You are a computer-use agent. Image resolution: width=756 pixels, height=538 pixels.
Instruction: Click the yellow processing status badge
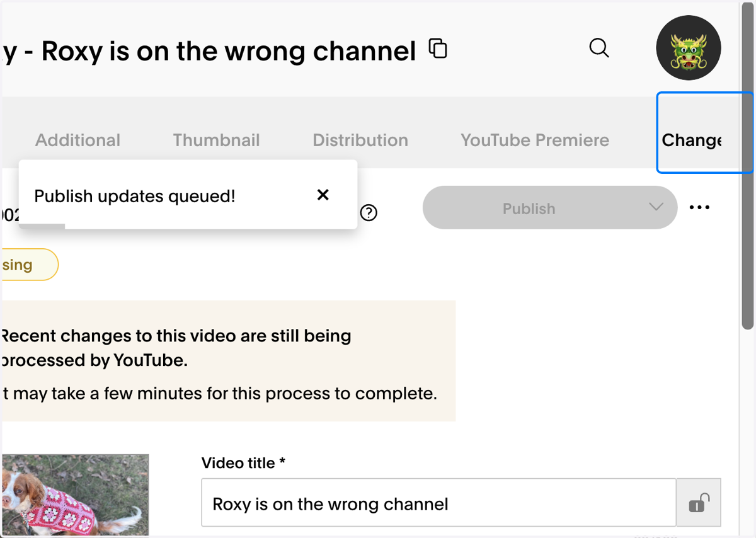point(30,265)
